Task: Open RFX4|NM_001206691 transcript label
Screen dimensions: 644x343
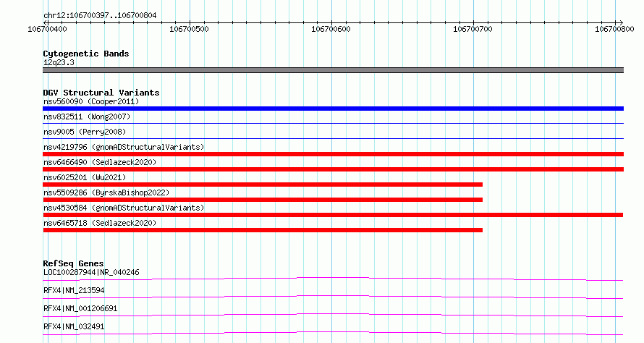Action: tap(80, 308)
